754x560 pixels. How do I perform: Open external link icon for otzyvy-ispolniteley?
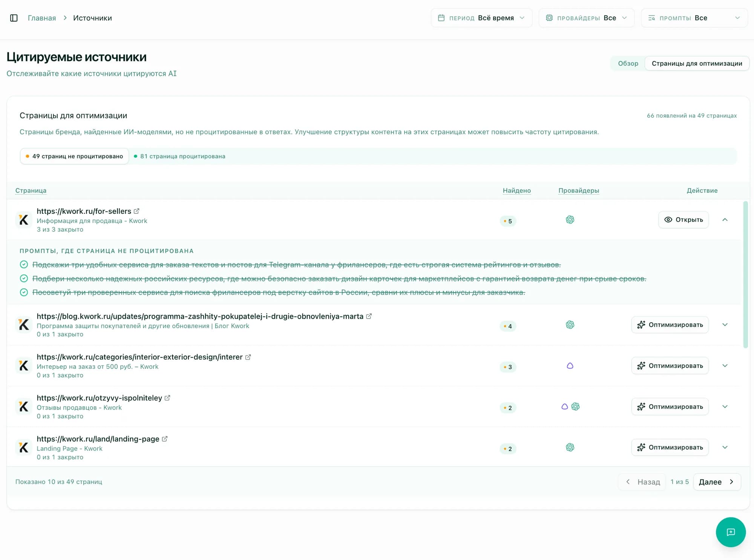[x=167, y=398]
